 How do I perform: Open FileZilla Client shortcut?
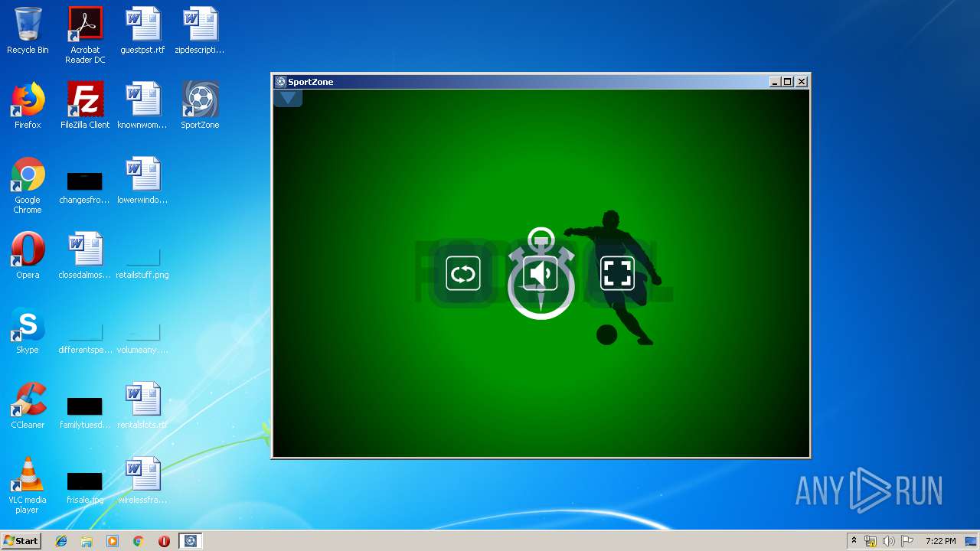tap(85, 106)
